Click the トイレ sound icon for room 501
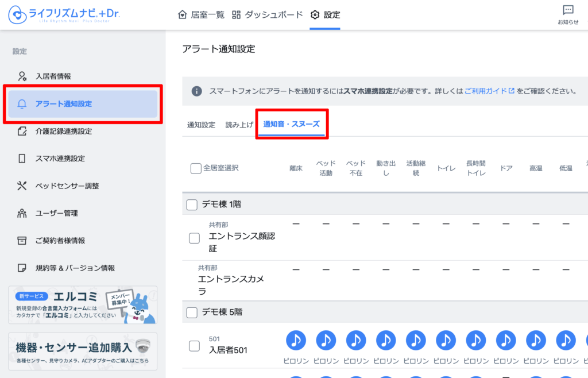Viewport: 588px width, 378px height. [x=446, y=341]
